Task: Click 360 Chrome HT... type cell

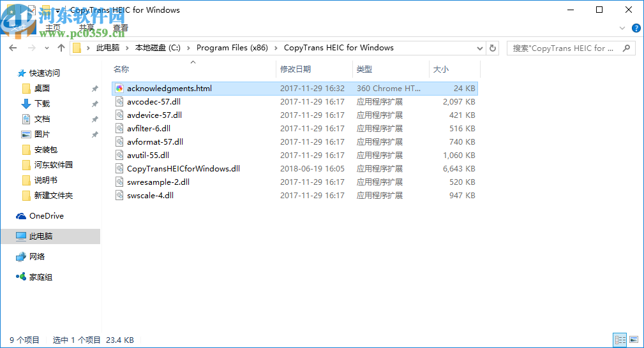Action: (x=389, y=88)
